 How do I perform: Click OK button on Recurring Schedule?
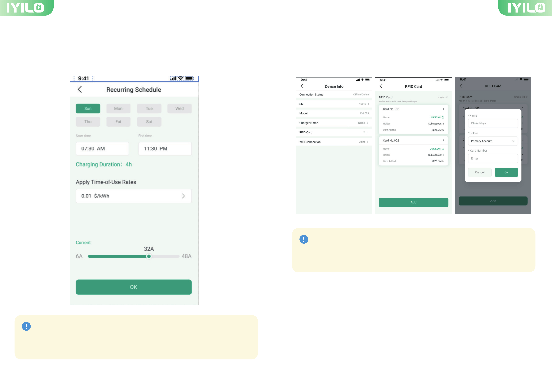[134, 287]
